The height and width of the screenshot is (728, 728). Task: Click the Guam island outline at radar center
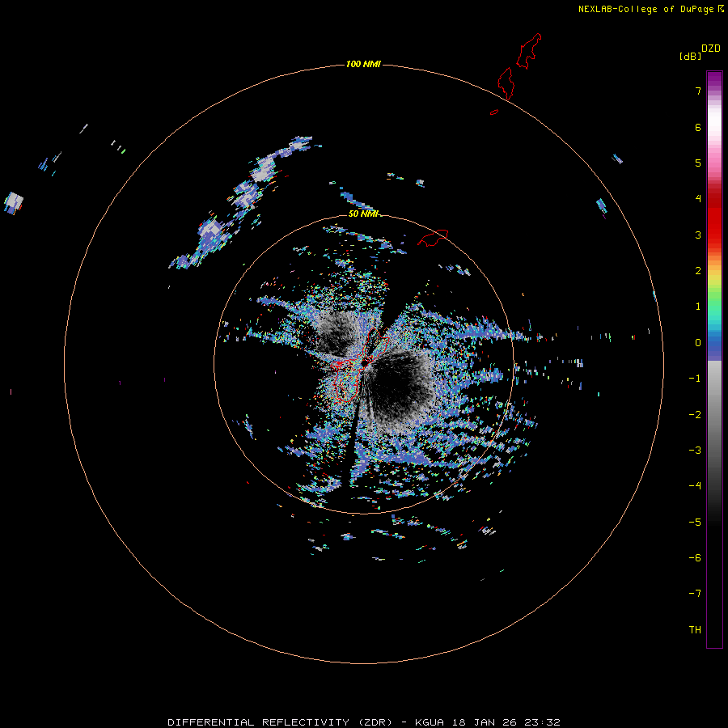(360, 365)
